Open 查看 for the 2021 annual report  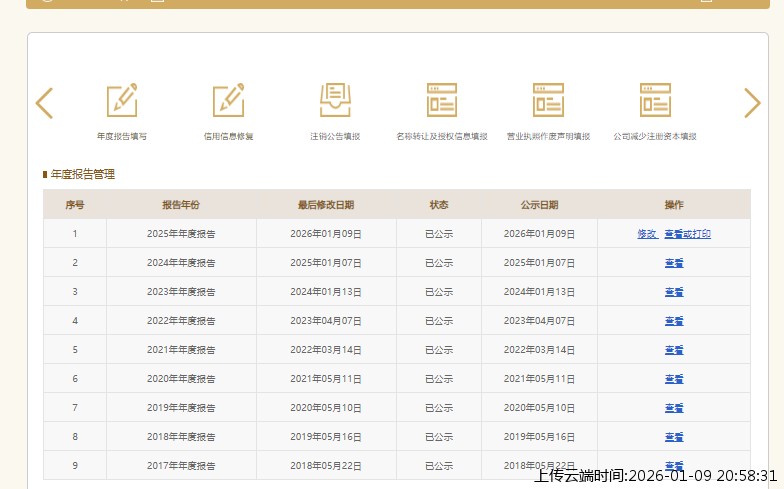[674, 350]
